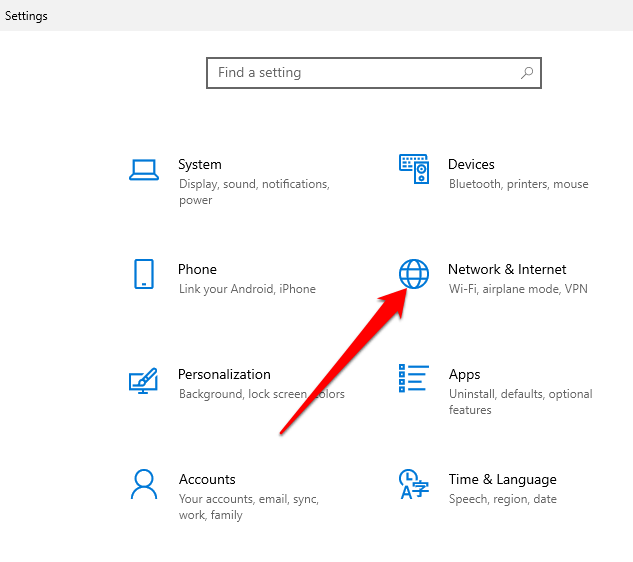Click the Time & Language icon
Screen dimensions: 633x562
pyautogui.click(x=413, y=484)
